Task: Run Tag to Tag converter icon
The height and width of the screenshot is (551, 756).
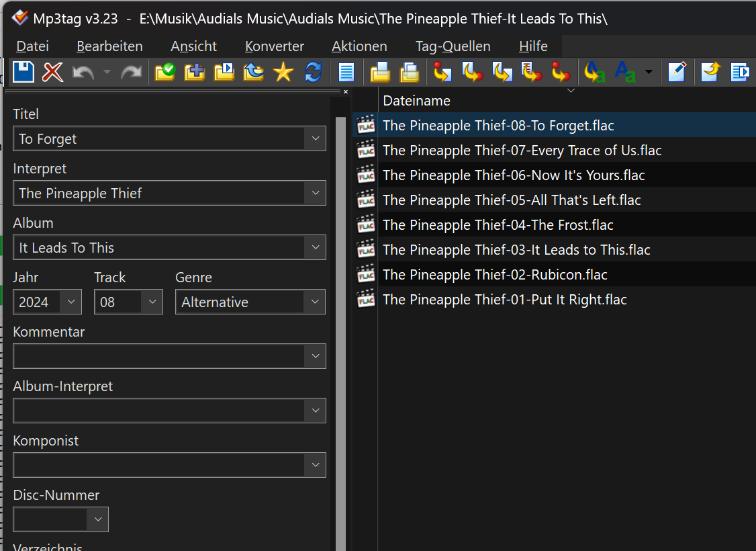Action: click(561, 73)
